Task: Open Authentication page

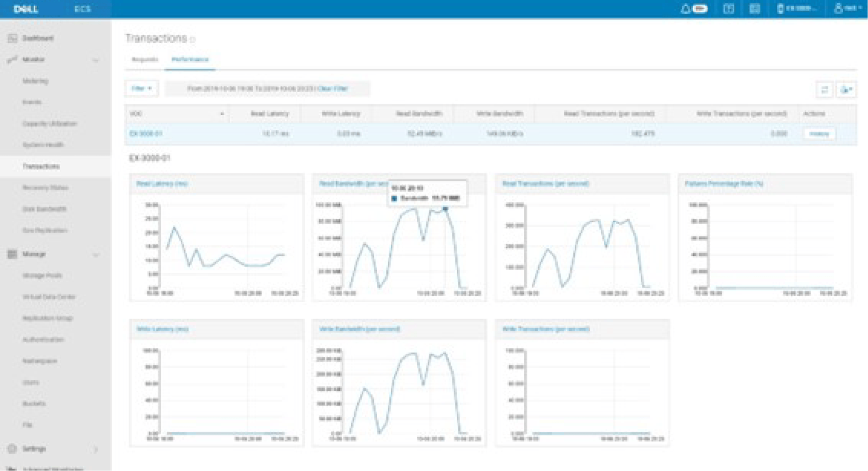Action: click(43, 339)
